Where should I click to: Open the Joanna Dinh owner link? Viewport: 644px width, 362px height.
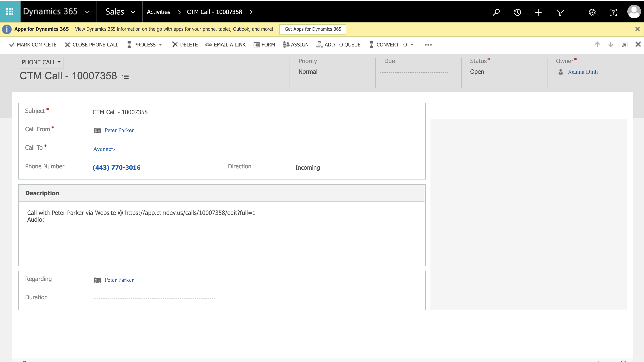click(x=582, y=72)
